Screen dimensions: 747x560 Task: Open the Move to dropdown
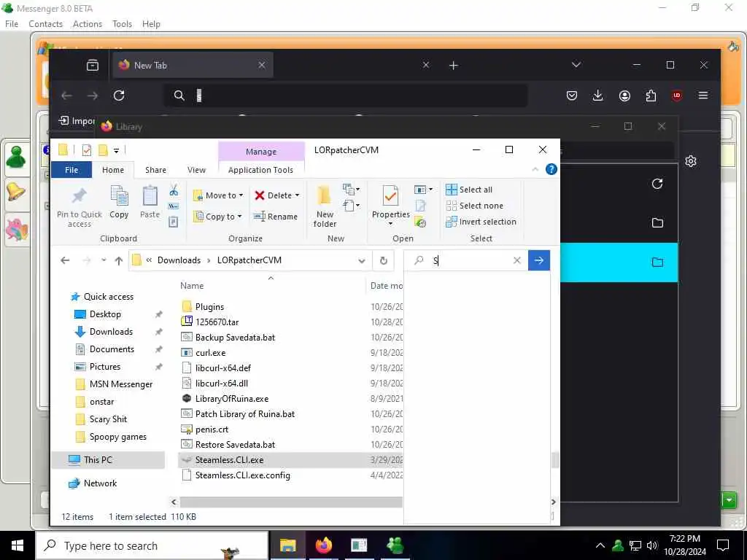pyautogui.click(x=219, y=195)
